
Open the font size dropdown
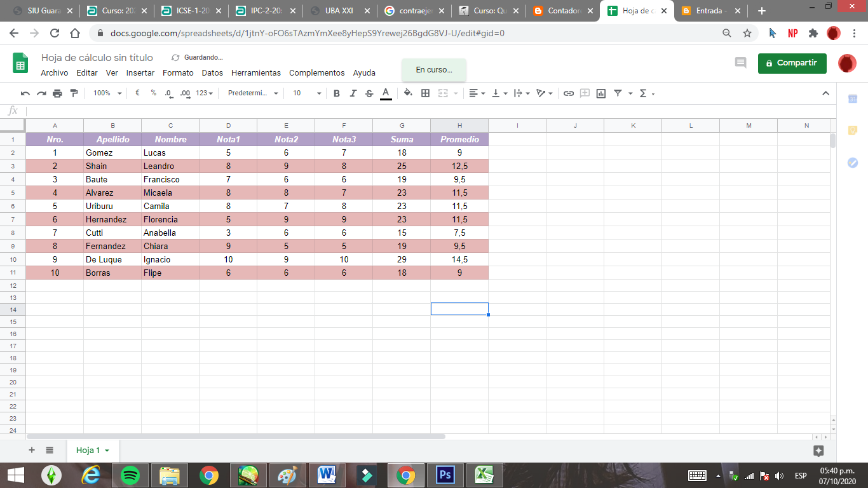coord(304,93)
